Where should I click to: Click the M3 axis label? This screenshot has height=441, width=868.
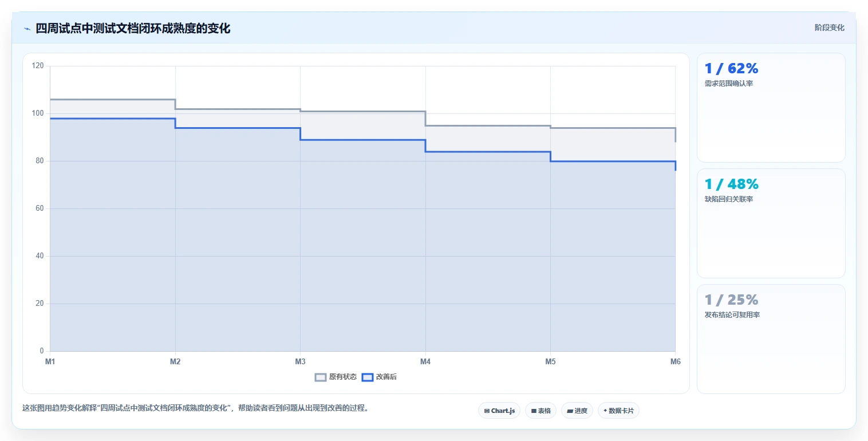point(300,361)
